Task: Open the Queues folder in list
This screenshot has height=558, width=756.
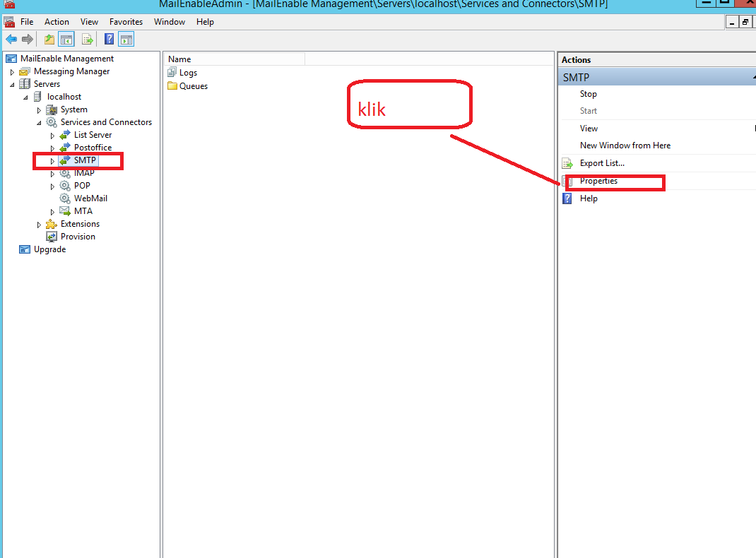Action: tap(193, 86)
